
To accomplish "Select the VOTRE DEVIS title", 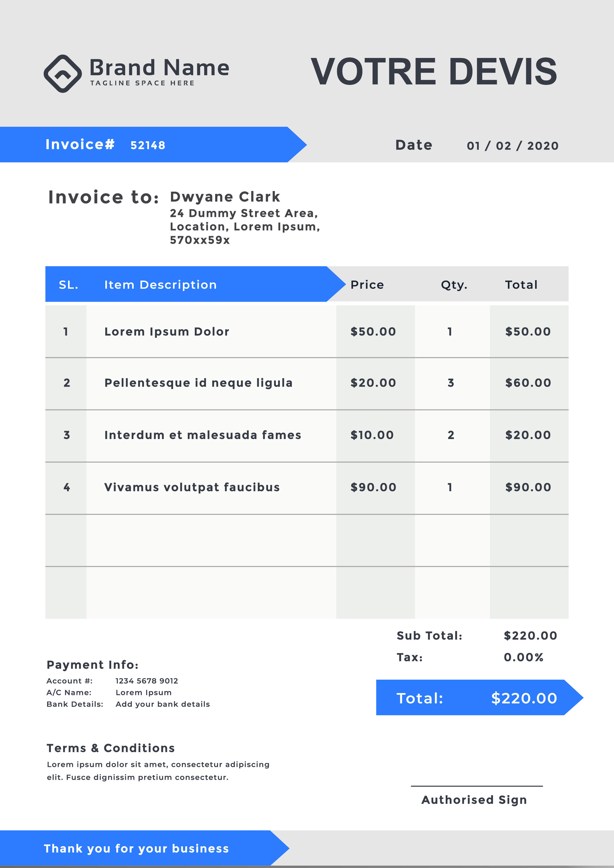I will 434,71.
